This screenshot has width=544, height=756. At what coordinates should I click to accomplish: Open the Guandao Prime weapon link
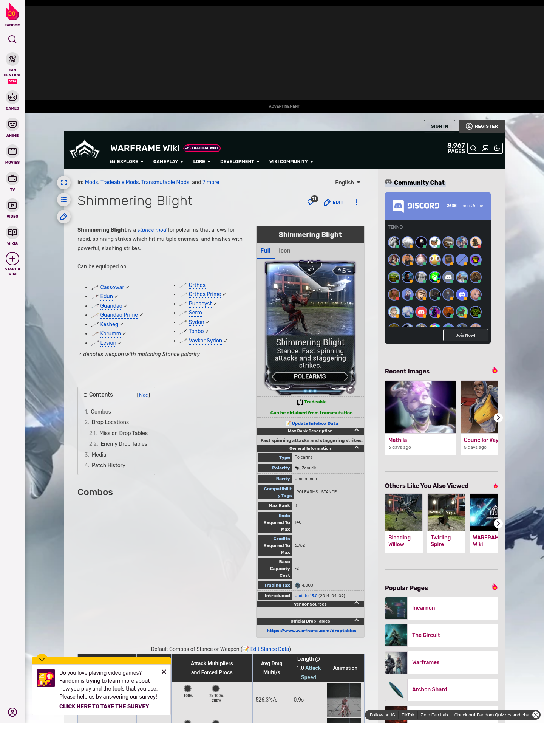(x=119, y=315)
